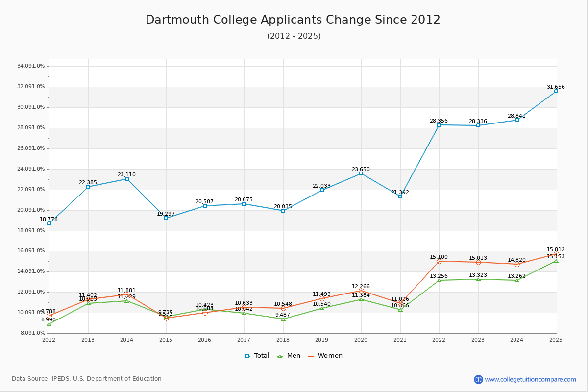This screenshot has height=392, width=588.
Task: Click the 2012 year axis label
Action: pyautogui.click(x=48, y=339)
